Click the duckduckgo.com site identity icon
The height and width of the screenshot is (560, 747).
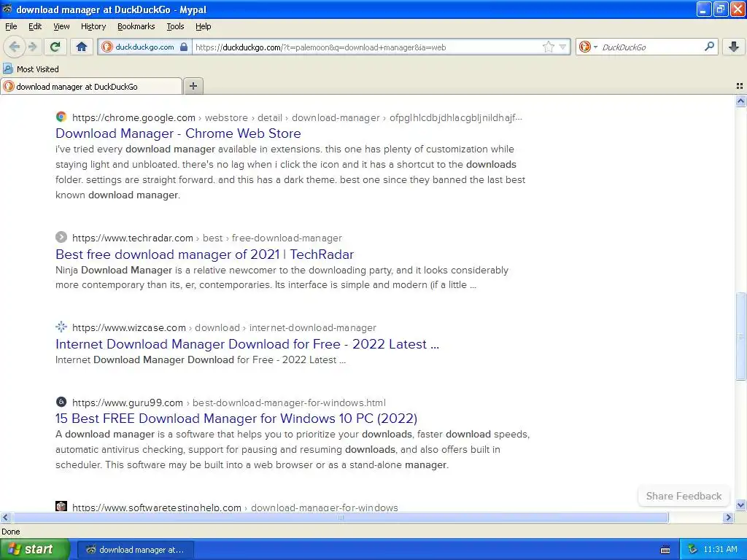coord(107,47)
